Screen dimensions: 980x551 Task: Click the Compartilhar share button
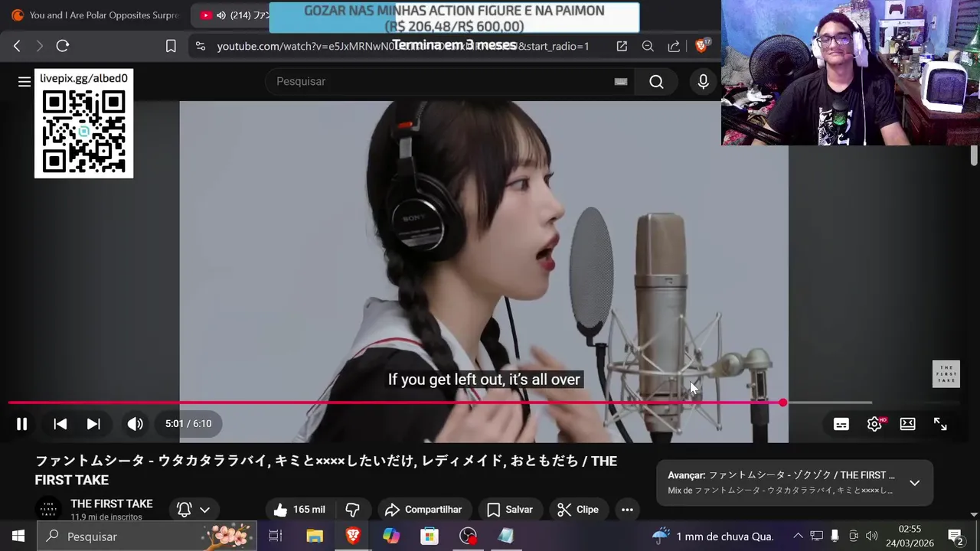pos(423,510)
